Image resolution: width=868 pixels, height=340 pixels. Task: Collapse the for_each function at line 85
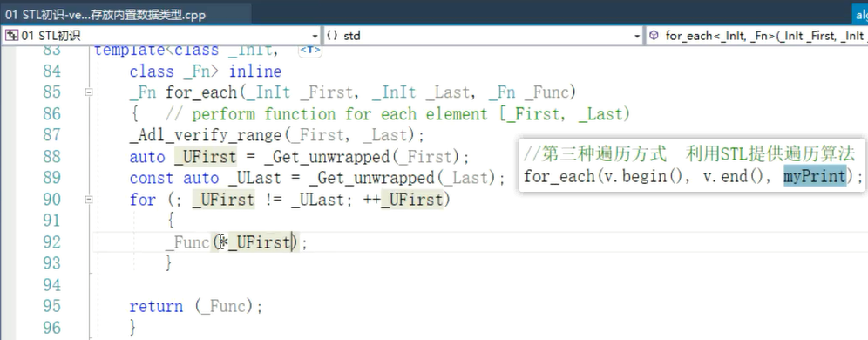tap(89, 92)
